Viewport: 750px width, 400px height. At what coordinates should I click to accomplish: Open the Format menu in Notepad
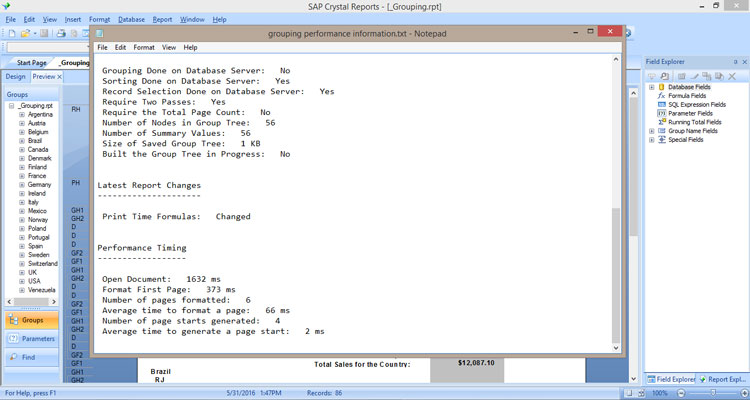pos(144,47)
